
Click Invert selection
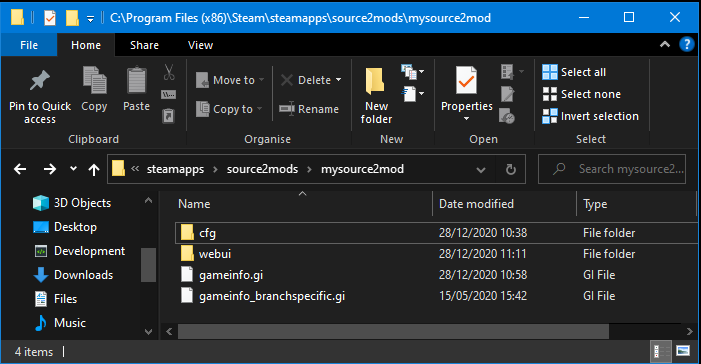[x=590, y=116]
